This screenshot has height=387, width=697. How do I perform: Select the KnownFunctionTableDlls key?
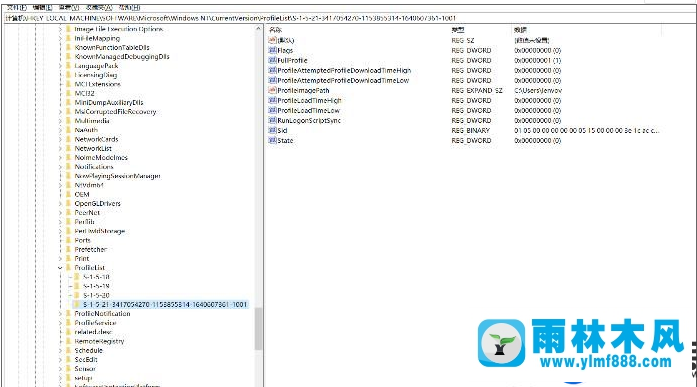[x=112, y=47]
